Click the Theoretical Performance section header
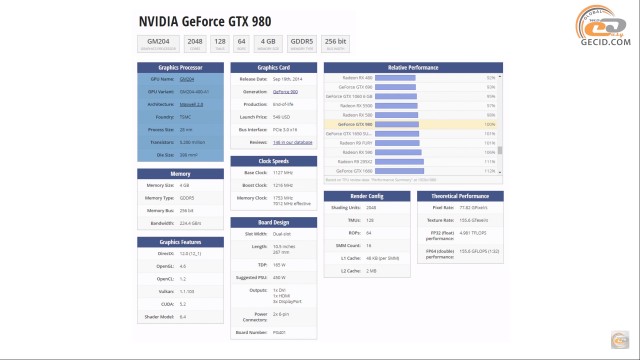640x360 pixels. click(460, 196)
